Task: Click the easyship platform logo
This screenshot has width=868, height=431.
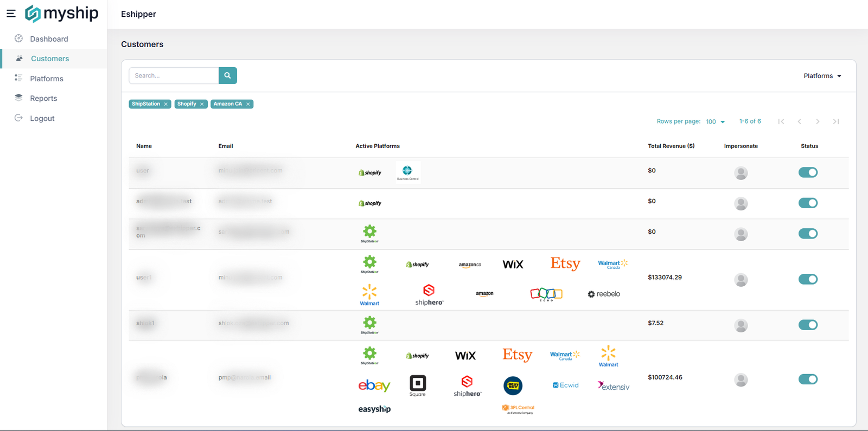Action: [x=374, y=409]
